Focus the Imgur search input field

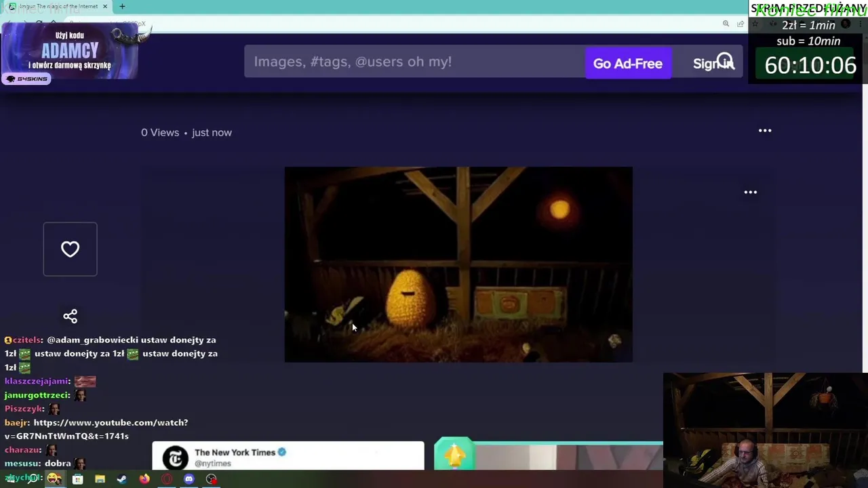[x=414, y=62]
